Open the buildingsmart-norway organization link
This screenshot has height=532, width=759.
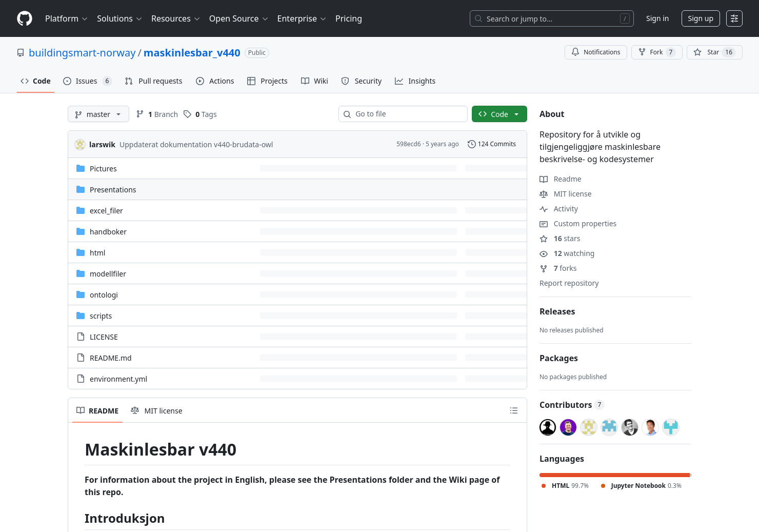click(x=82, y=53)
